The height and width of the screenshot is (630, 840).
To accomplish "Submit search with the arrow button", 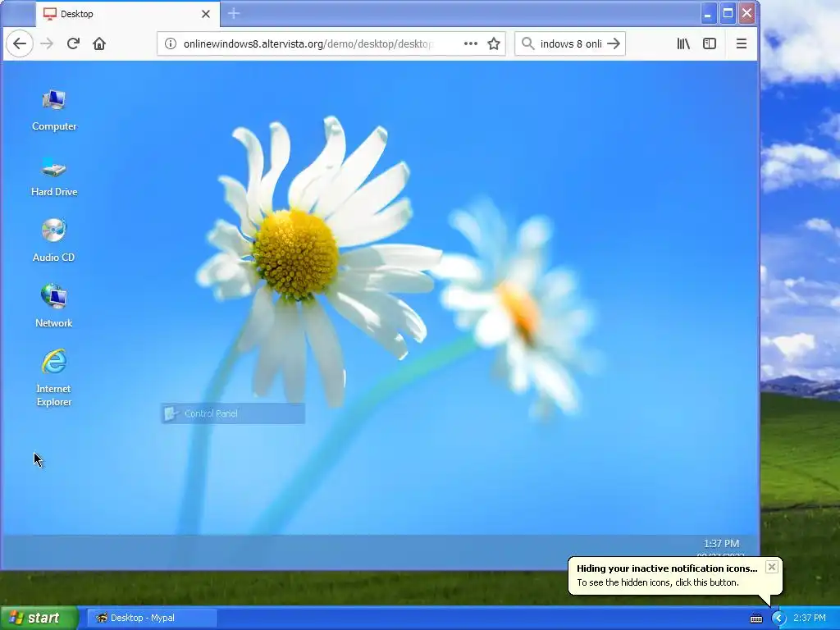I will pos(614,44).
